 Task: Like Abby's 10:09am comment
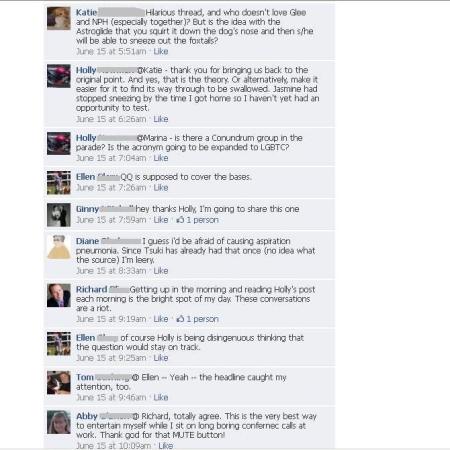(166, 446)
